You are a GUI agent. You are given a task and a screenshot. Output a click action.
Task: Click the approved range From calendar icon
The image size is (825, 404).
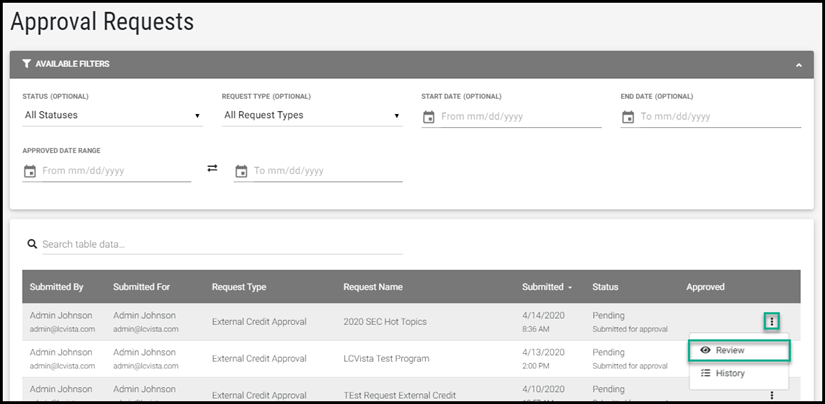(30, 171)
